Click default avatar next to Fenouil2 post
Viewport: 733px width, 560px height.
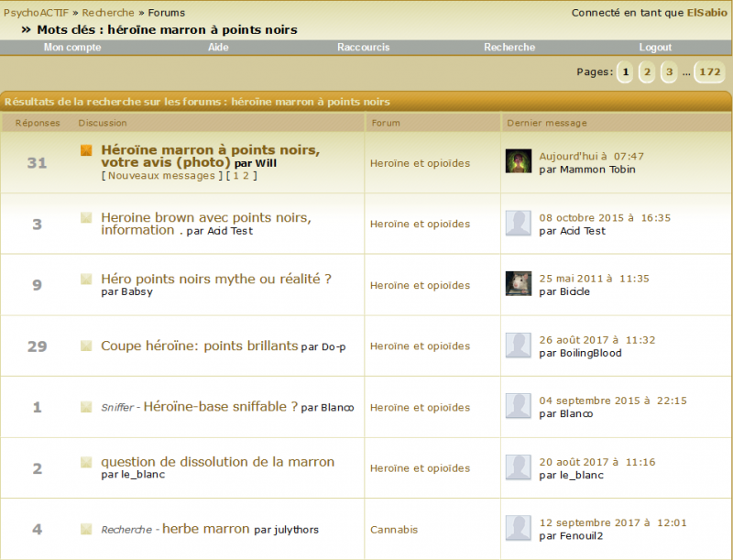tap(519, 529)
